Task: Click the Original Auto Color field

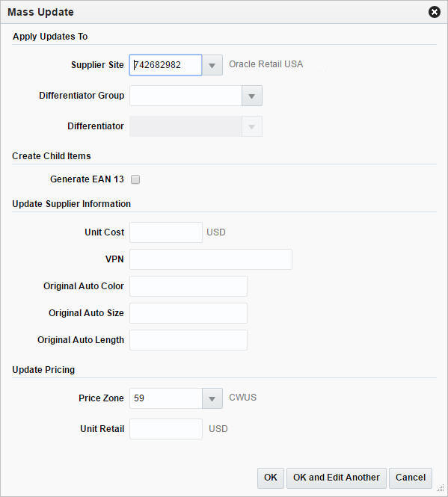Action: [x=188, y=286]
